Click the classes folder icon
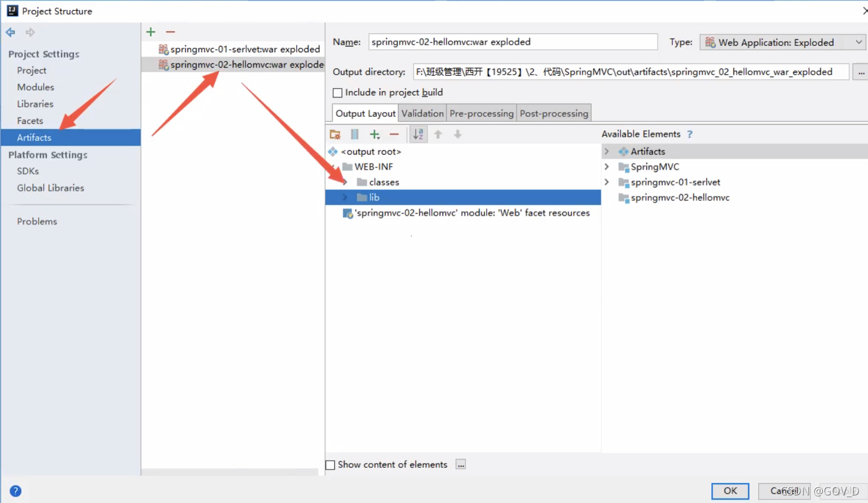Screen dimensions: 868x503 coord(362,182)
